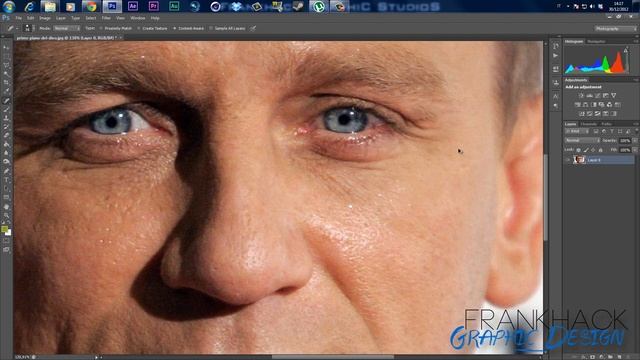Click the Histogram panel tab

pyautogui.click(x=574, y=41)
